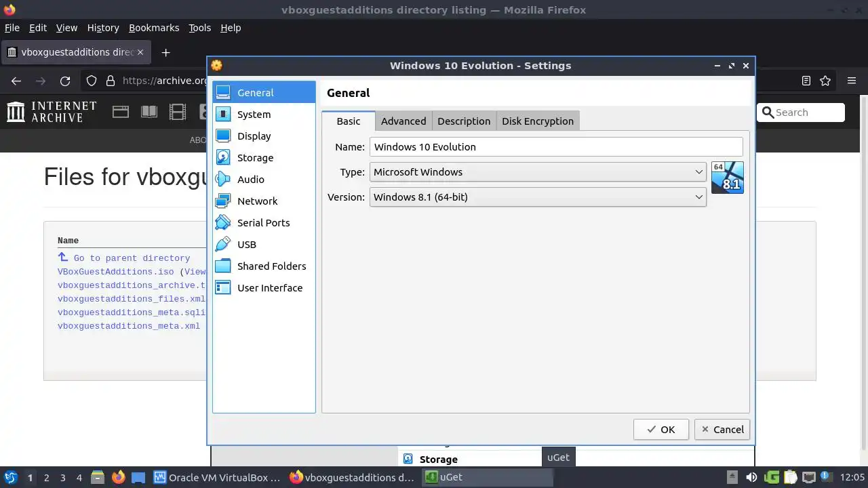Switch to the Advanced tab
This screenshot has width=868, height=488.
pos(403,121)
